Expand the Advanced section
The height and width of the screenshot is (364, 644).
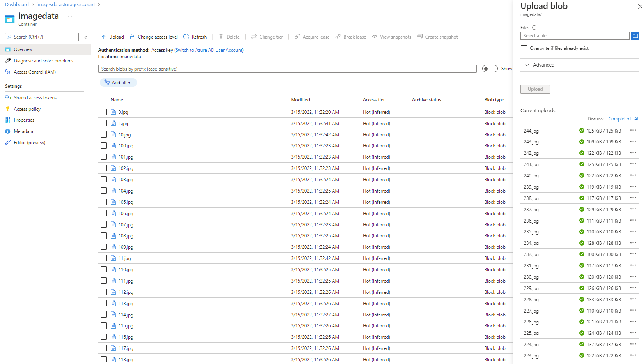point(527,65)
